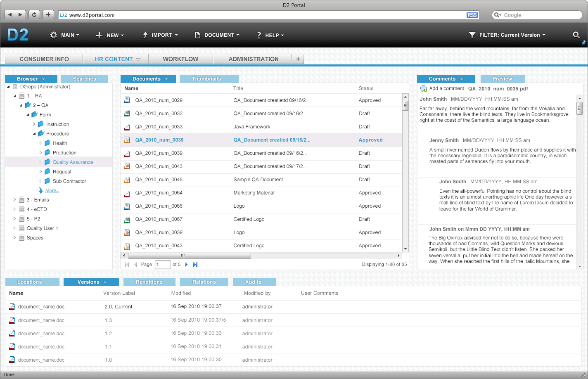Go to next page arrow
588x379 pixels.
click(186, 265)
